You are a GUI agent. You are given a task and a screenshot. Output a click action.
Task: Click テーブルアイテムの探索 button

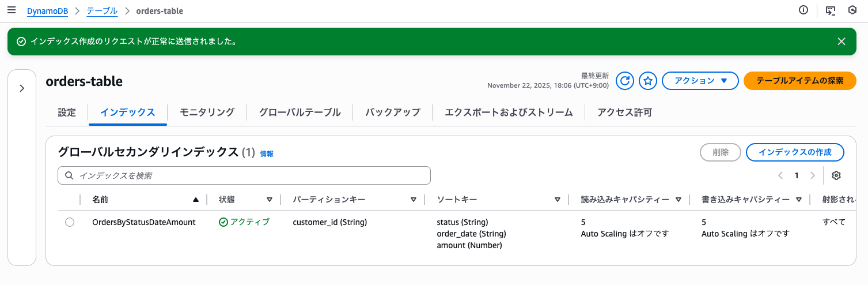pos(800,81)
